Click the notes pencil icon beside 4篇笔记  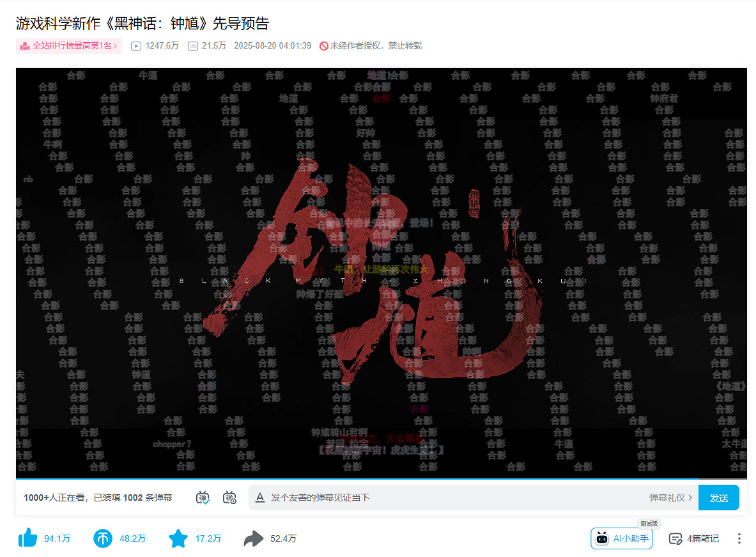(x=675, y=538)
